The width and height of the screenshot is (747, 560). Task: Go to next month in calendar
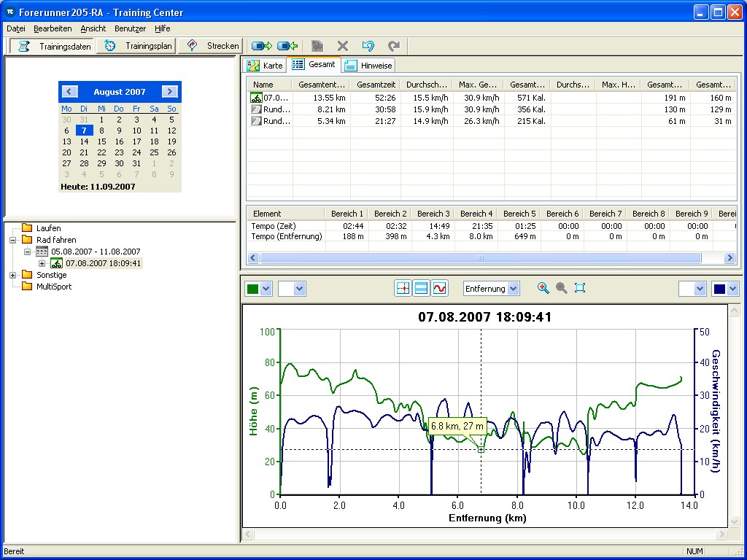click(169, 91)
